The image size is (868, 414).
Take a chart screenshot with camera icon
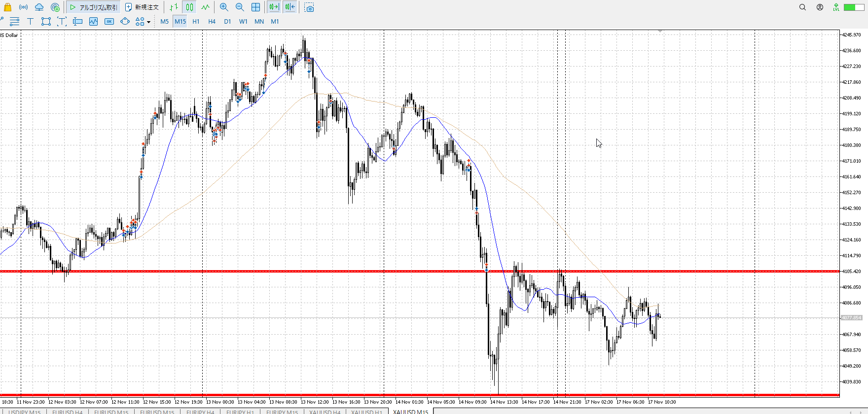(x=309, y=7)
